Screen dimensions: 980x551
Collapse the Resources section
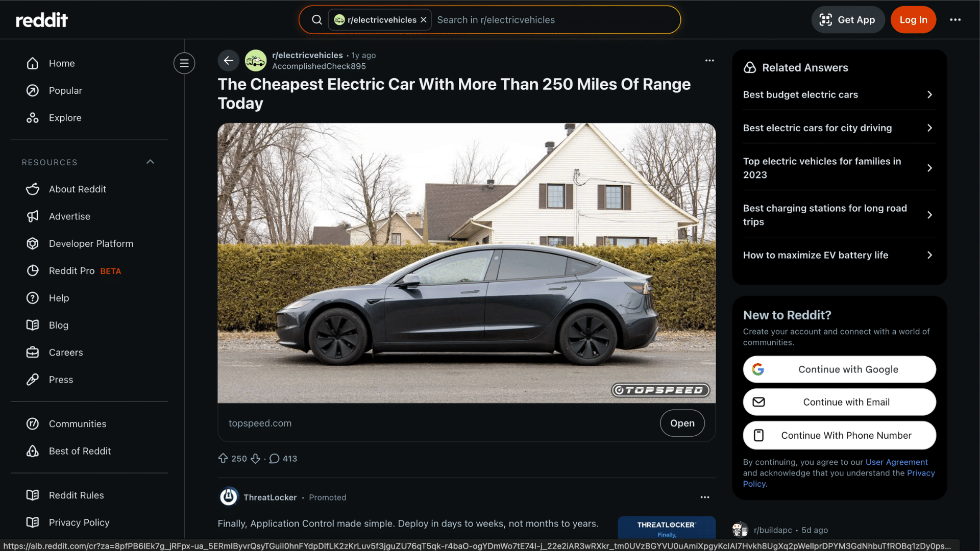click(x=150, y=162)
